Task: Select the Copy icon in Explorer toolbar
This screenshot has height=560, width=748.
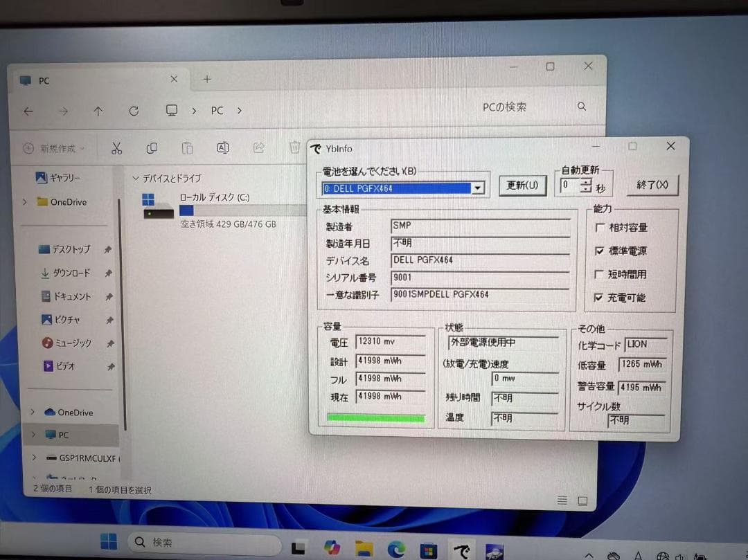Action: click(152, 147)
